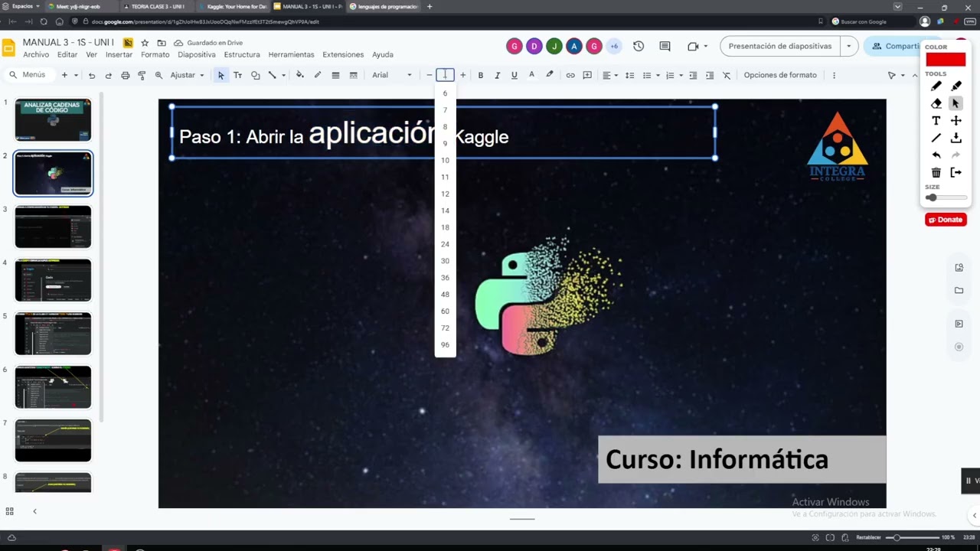Select the highlighter tool in annotation panel
The width and height of the screenshot is (980, 551).
[956, 86]
